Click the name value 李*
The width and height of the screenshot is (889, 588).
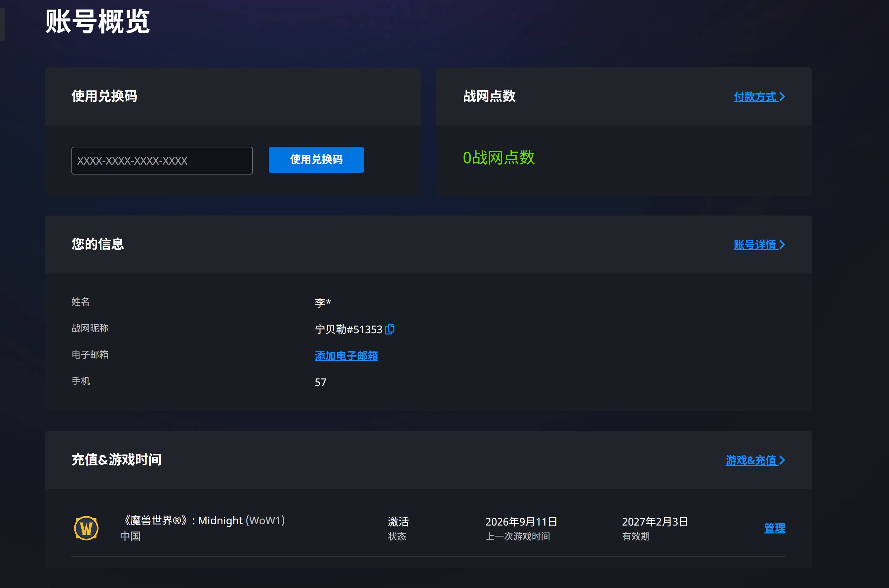click(x=323, y=302)
